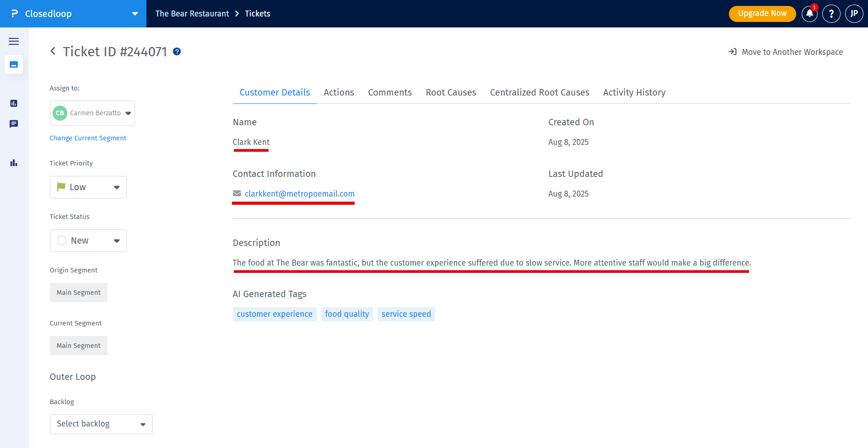Select the Root Causes tab
868x448 pixels.
click(451, 92)
